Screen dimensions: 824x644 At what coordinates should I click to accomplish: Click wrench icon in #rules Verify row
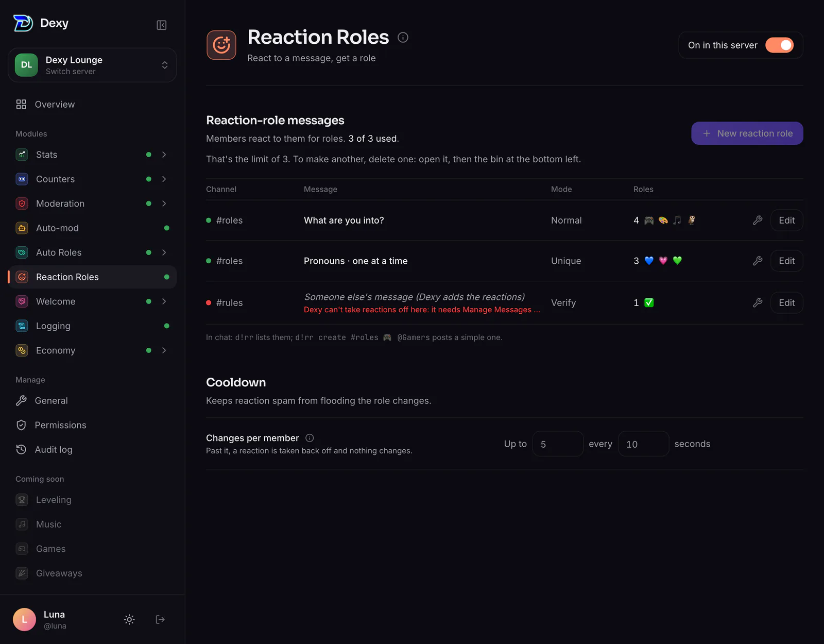click(x=758, y=303)
